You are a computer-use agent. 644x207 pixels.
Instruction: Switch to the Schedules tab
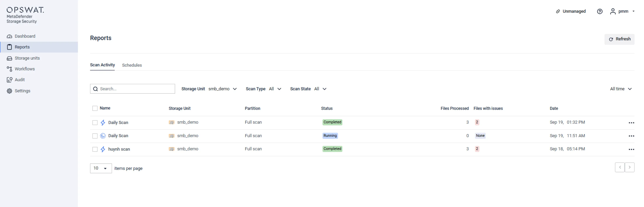point(132,65)
